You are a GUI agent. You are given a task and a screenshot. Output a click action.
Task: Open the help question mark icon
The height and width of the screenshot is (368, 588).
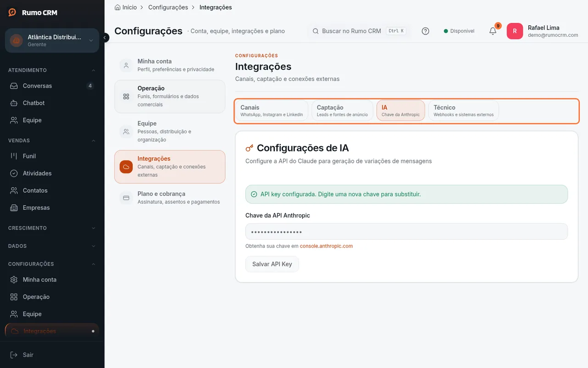coord(425,31)
